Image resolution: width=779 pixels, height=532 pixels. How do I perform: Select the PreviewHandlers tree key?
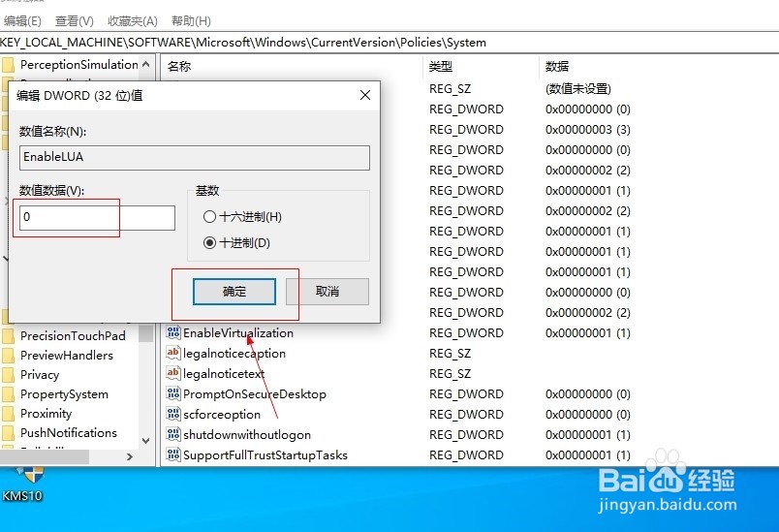coord(67,356)
